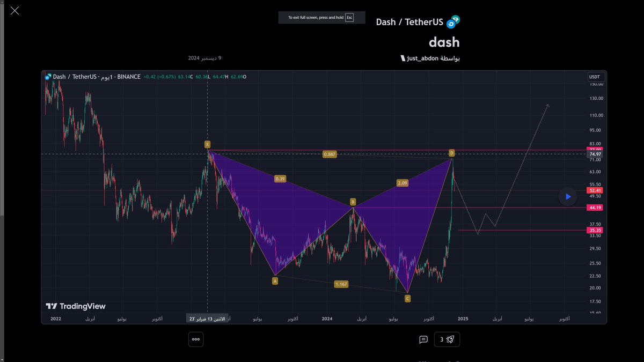Click the idea title "dash"
The height and width of the screenshot is (362, 644).
[444, 42]
